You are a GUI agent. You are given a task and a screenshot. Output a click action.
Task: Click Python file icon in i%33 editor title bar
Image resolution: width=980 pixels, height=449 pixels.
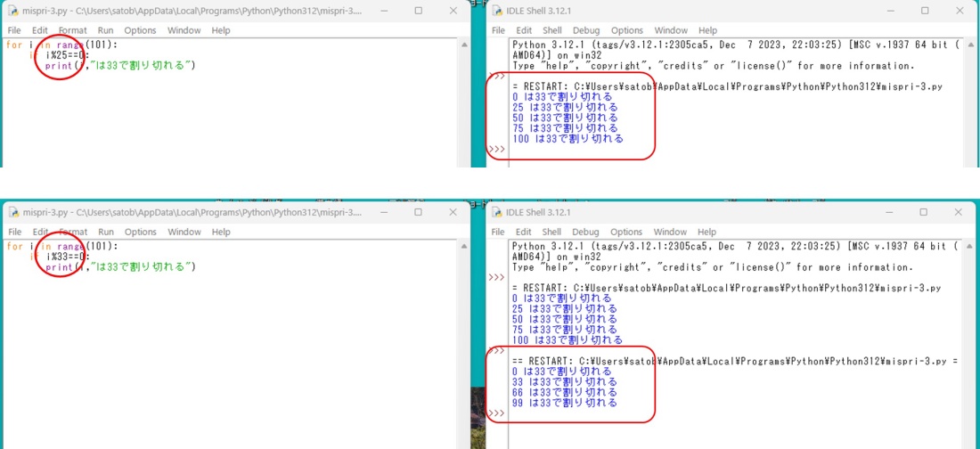(x=12, y=212)
